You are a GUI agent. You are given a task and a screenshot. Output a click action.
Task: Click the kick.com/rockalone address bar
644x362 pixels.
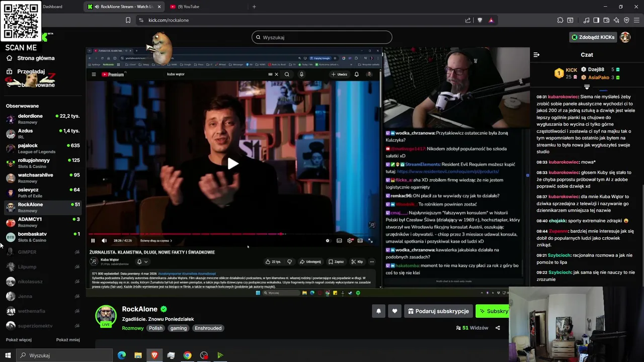click(302, 20)
